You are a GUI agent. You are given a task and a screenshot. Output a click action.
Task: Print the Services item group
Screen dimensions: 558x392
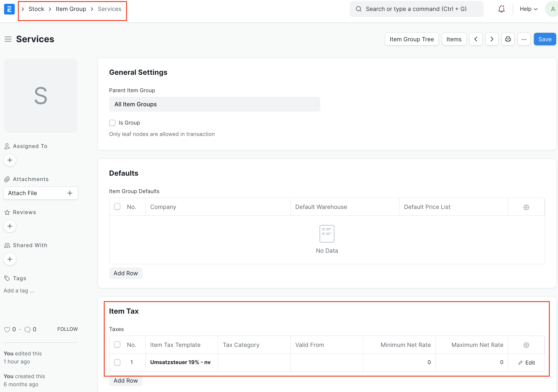[508, 39]
